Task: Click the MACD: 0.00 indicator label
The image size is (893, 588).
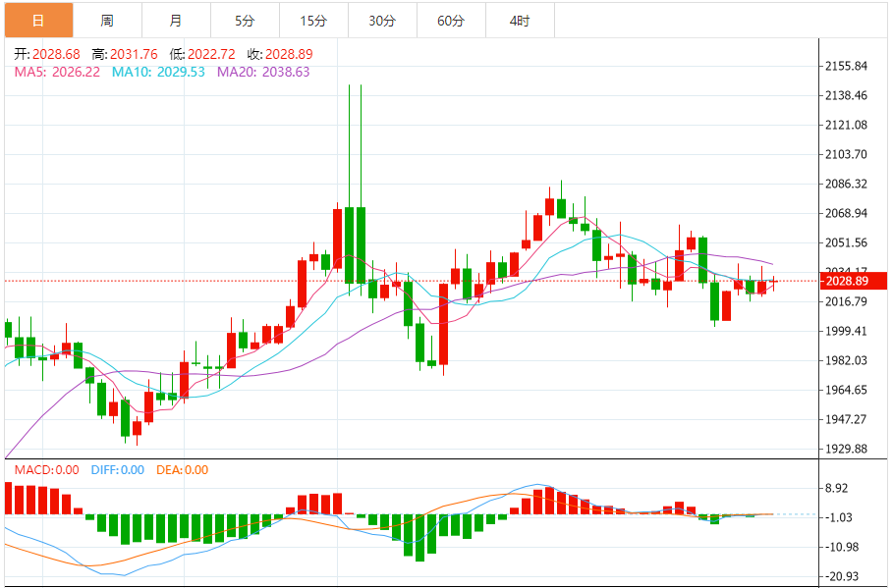Action: click(47, 470)
